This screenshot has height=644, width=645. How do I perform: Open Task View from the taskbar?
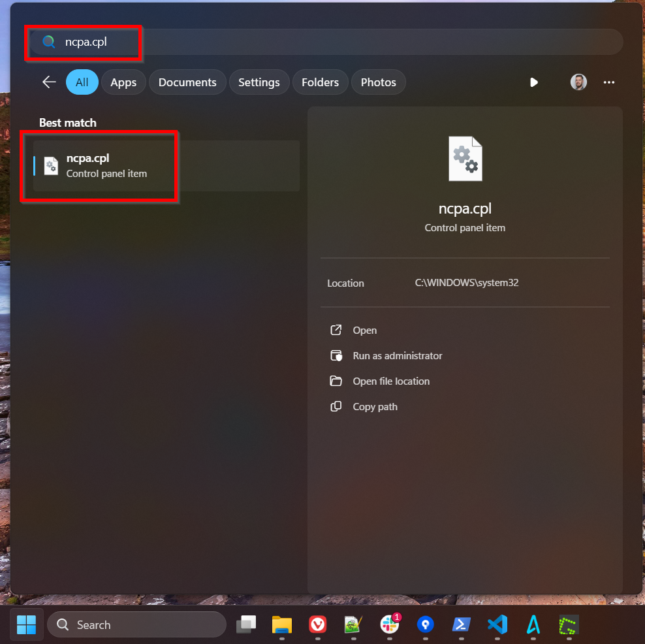(x=246, y=624)
